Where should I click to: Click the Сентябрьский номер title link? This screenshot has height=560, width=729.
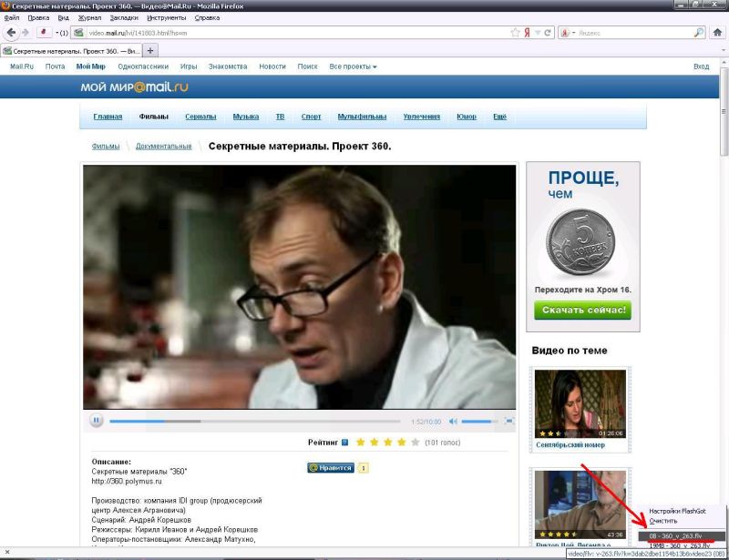(570, 444)
